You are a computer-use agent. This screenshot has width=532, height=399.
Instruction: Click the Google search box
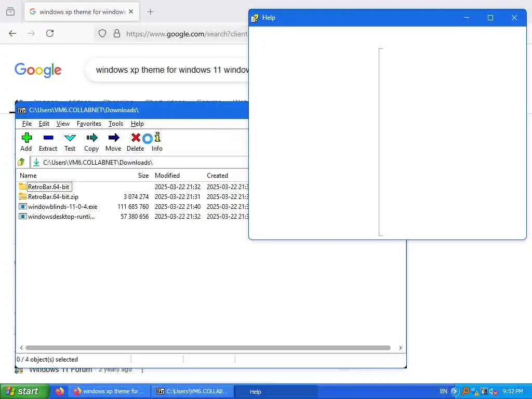pos(168,70)
